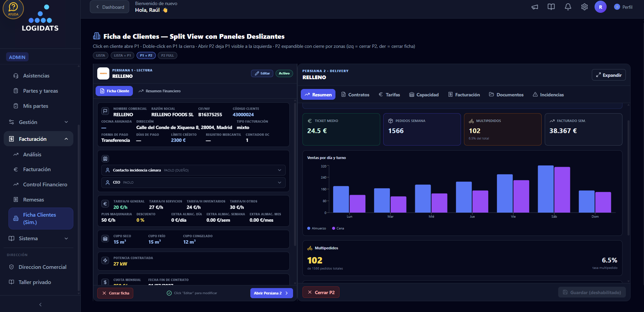This screenshot has width=644, height=312.
Task: Click the Asistencias headset icon
Action: [x=16, y=76]
